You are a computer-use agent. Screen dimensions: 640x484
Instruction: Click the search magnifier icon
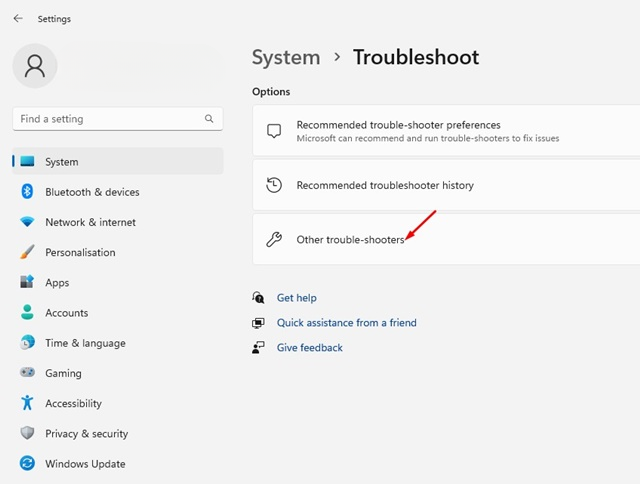click(x=209, y=119)
